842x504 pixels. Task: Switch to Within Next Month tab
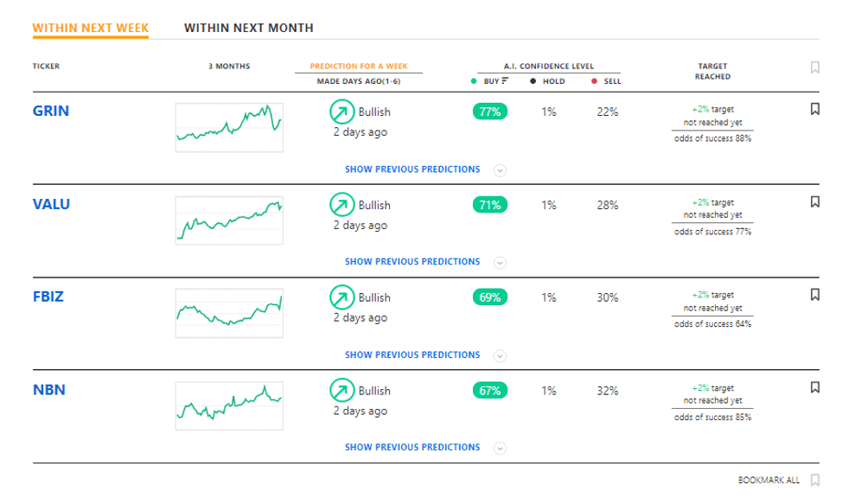pyautogui.click(x=249, y=28)
